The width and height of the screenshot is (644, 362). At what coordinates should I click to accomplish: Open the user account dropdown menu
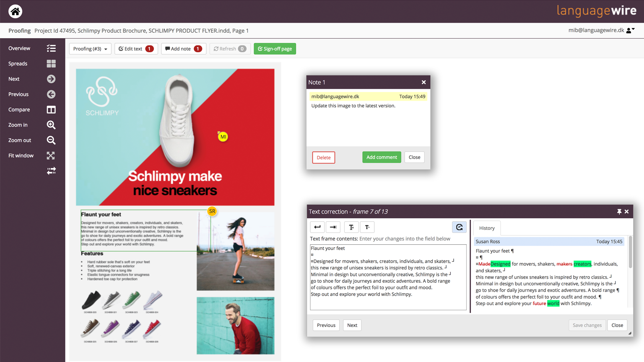click(630, 30)
